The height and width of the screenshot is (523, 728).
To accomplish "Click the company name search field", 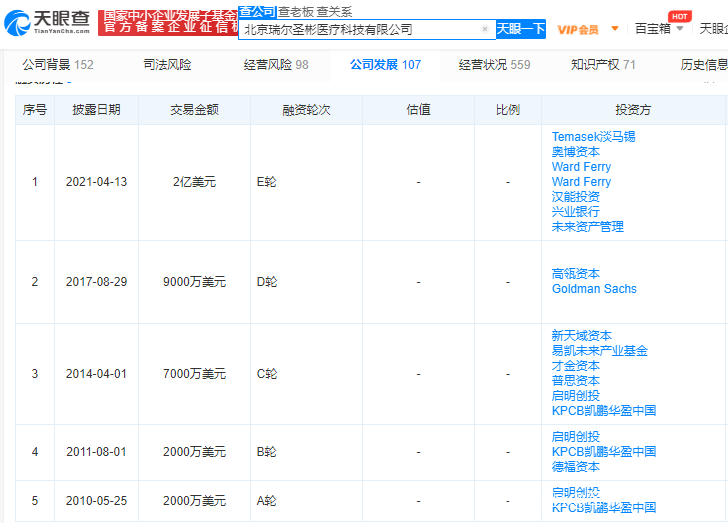I will coord(367,29).
